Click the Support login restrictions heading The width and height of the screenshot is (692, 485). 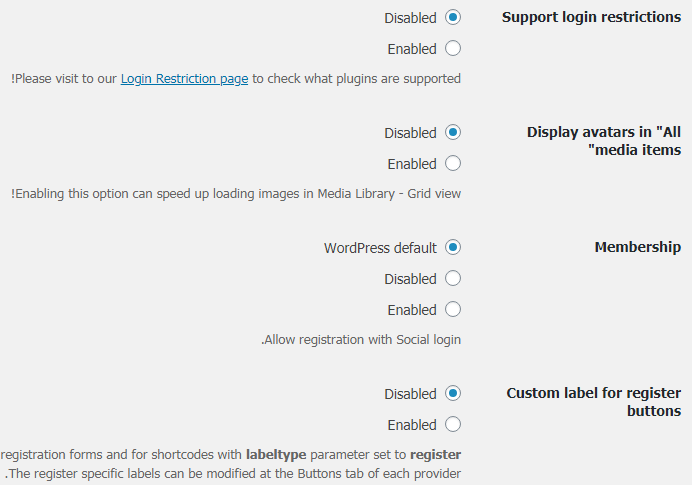[591, 17]
